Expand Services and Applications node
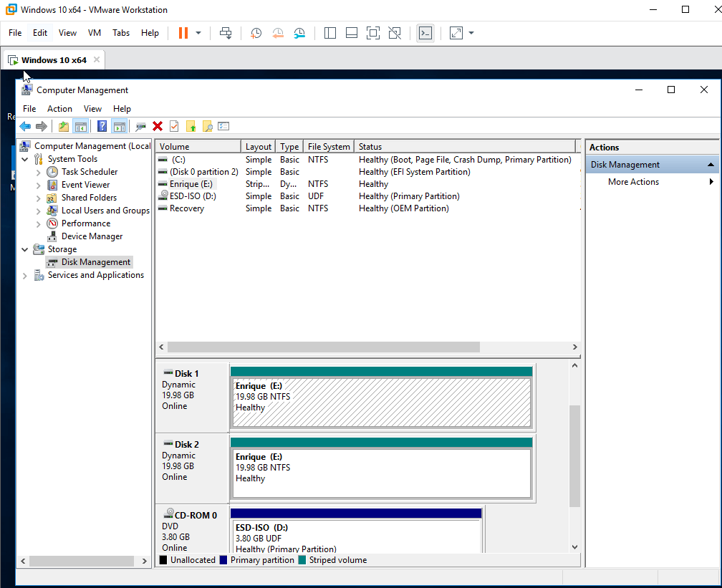The image size is (722, 588). tap(25, 275)
